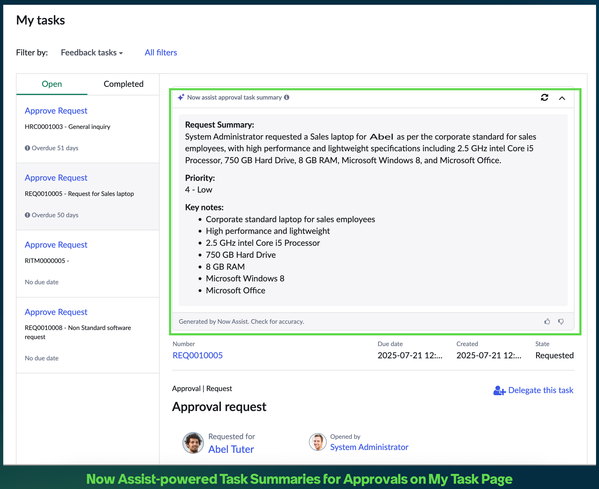
Task: Collapse the Now Assist summary panel
Action: point(562,98)
